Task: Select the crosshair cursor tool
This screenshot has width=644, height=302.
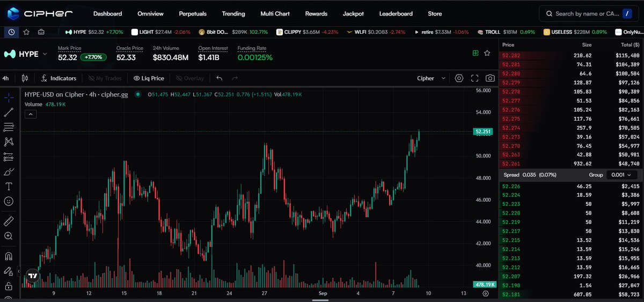Action: pyautogui.click(x=9, y=98)
